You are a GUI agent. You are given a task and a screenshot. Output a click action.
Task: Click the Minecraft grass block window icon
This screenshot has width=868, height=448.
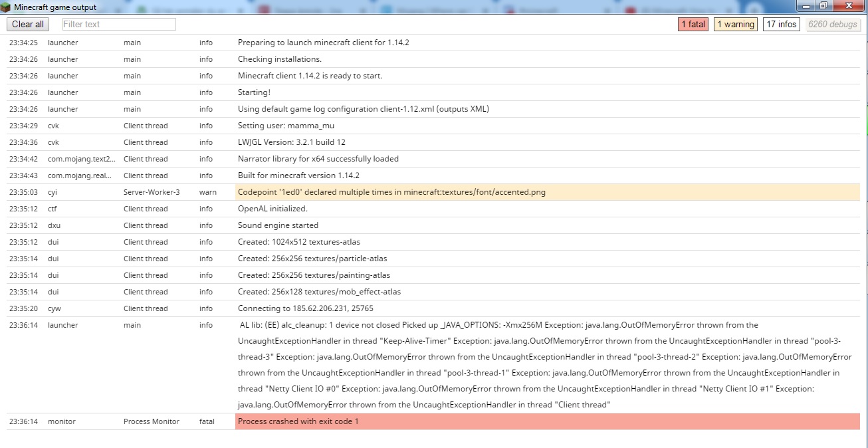coord(6,7)
